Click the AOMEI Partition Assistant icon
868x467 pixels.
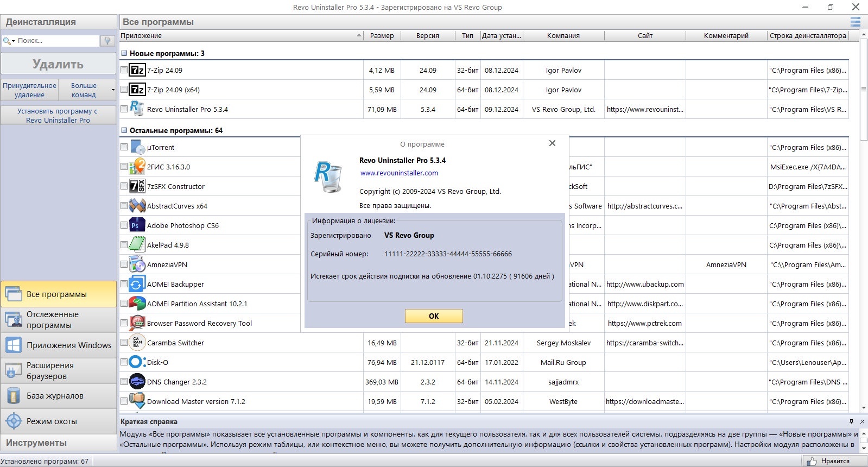click(x=137, y=304)
